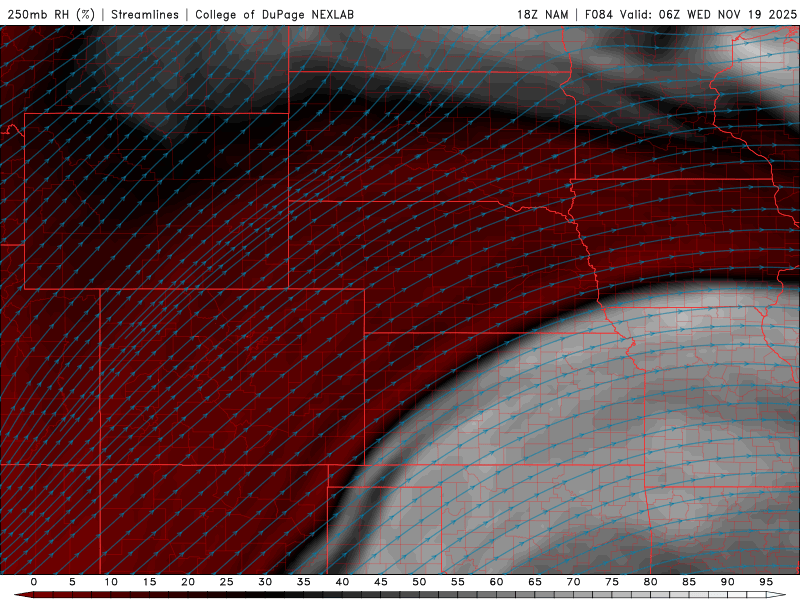This screenshot has height=600, width=800.
Task: Click "College of DuPage NEXLAB" text
Action: click(x=274, y=15)
